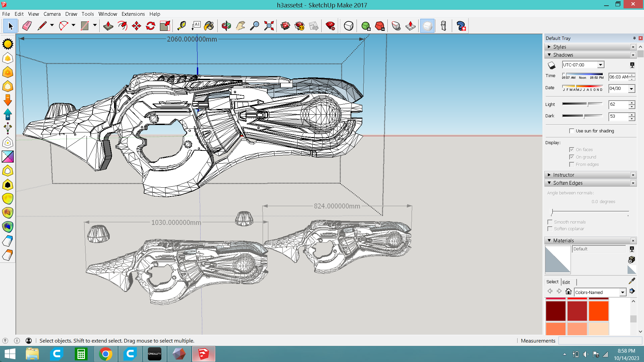Toggle the Soften coplanar checkbox
Viewport: 644px width, 362px height.
pos(550,229)
